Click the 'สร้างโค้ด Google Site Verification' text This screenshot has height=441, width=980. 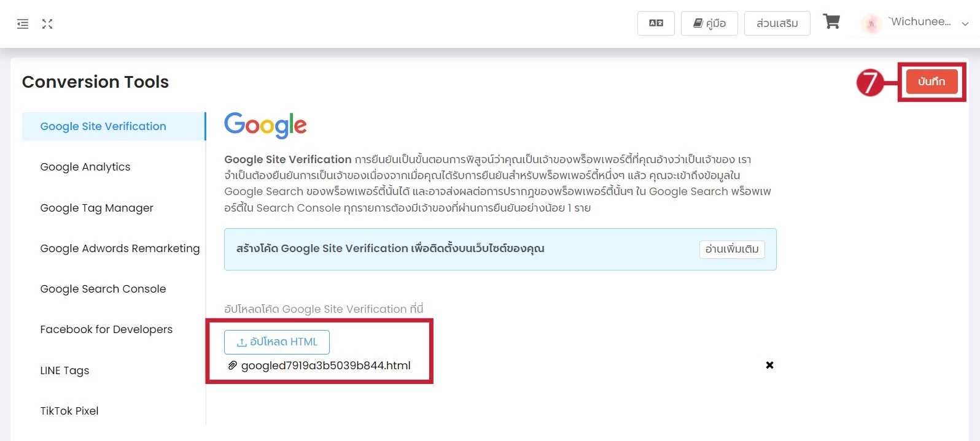(390, 248)
